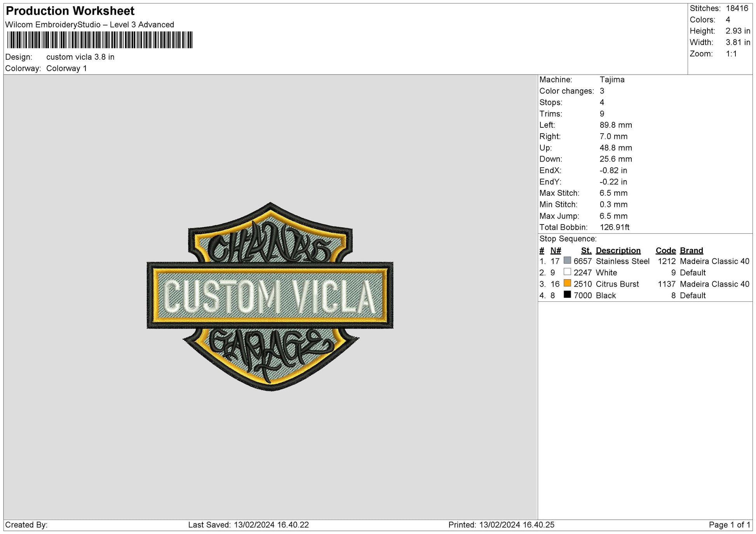Click the Production Worksheet title

point(69,11)
